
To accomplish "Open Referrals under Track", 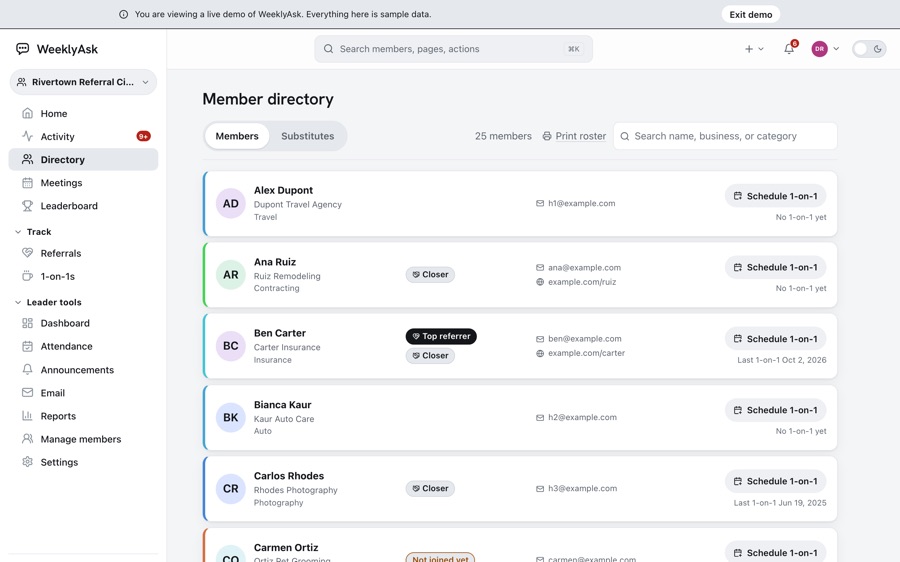I will click(83, 253).
